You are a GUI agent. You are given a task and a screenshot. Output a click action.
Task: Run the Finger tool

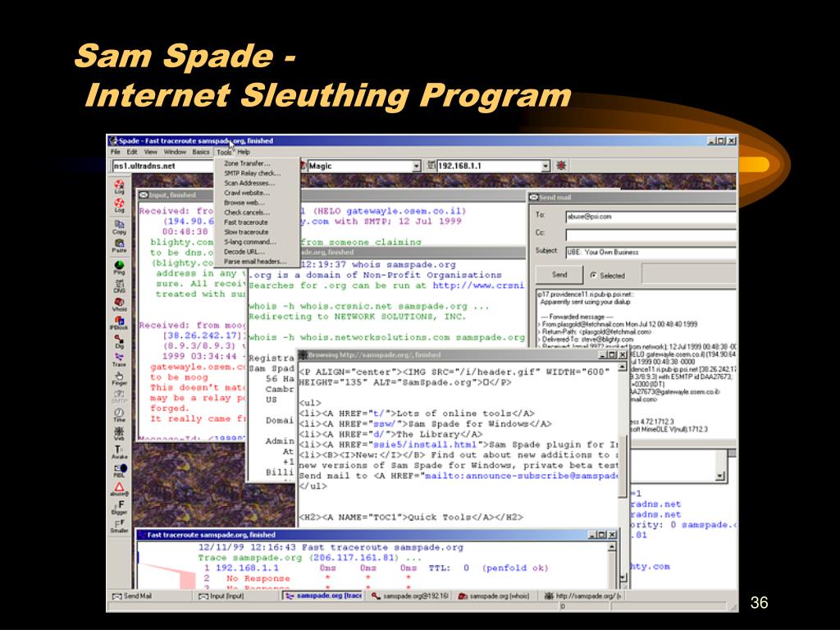[x=119, y=378]
